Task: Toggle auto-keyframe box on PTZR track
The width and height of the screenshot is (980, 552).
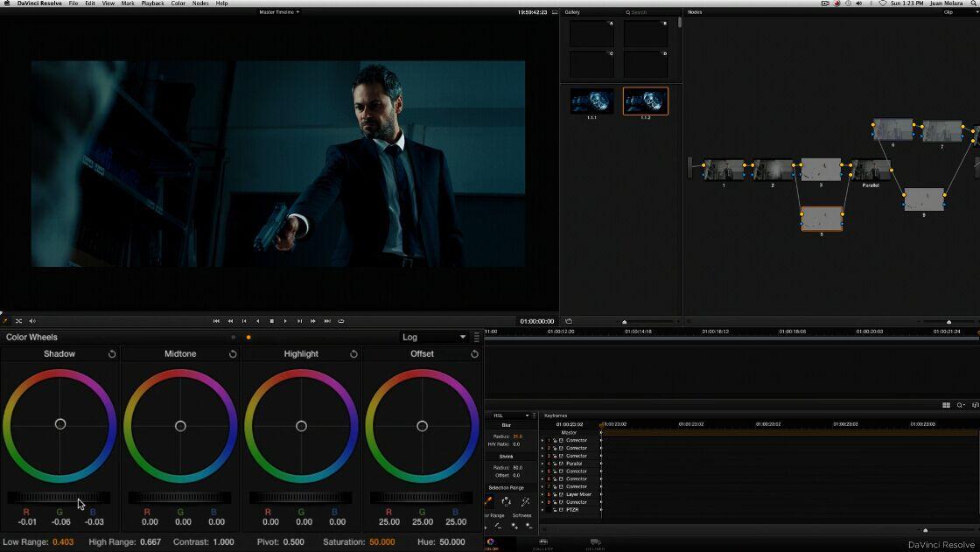Action: [x=561, y=510]
